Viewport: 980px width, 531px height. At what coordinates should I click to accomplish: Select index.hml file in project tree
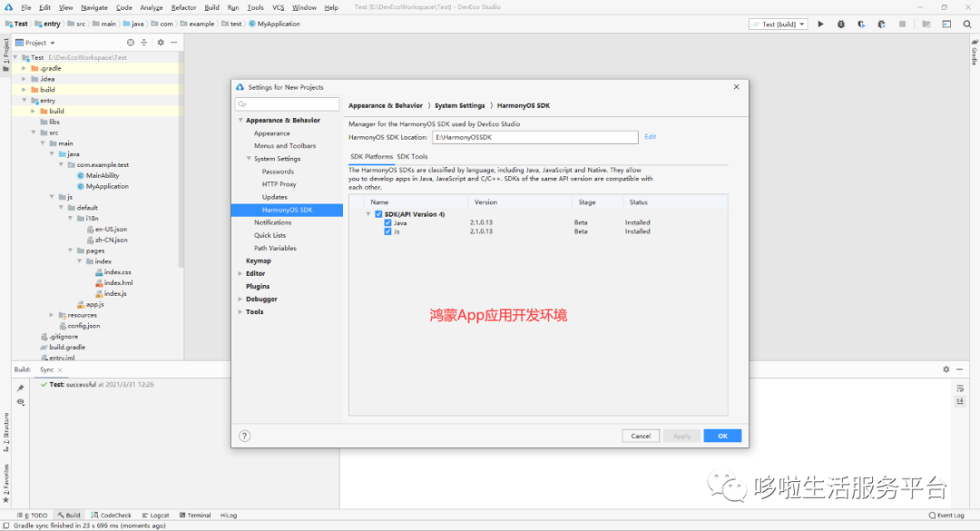click(x=118, y=282)
